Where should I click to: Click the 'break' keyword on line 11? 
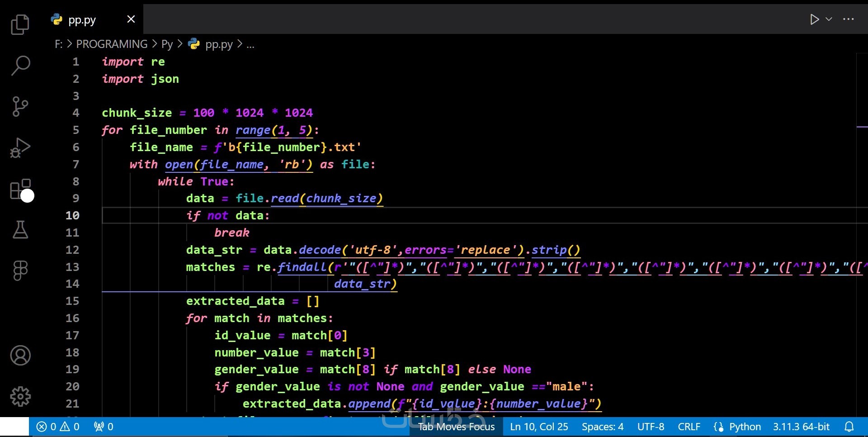(x=231, y=233)
